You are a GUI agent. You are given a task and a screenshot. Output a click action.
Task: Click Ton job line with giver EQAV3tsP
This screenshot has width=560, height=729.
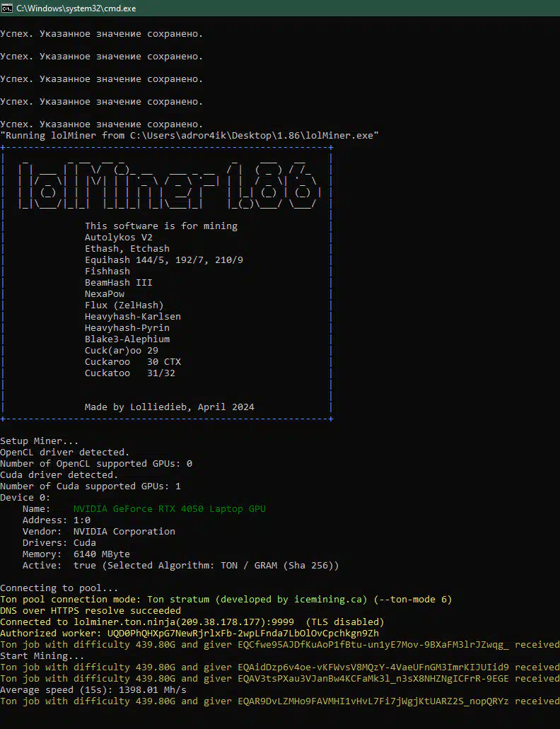click(x=280, y=679)
